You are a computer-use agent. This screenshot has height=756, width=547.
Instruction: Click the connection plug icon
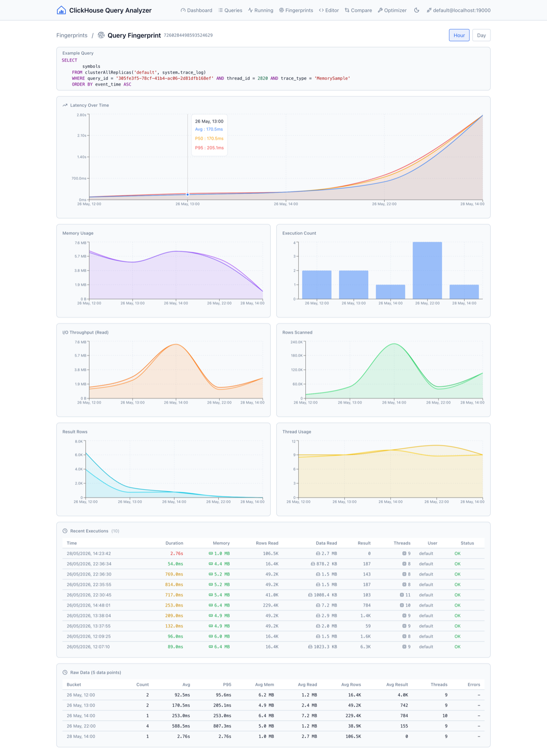point(429,10)
